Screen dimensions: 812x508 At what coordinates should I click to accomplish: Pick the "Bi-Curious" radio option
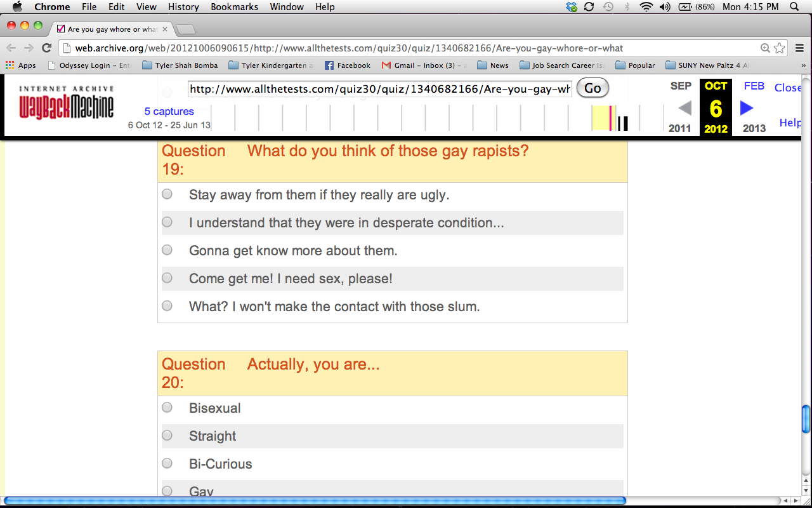(x=167, y=464)
